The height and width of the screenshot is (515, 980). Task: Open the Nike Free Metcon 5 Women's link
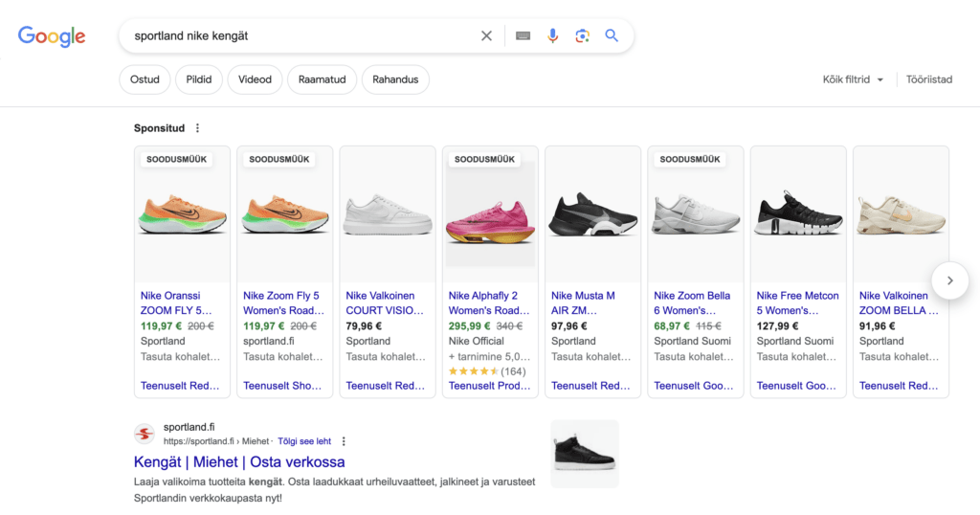tap(797, 303)
